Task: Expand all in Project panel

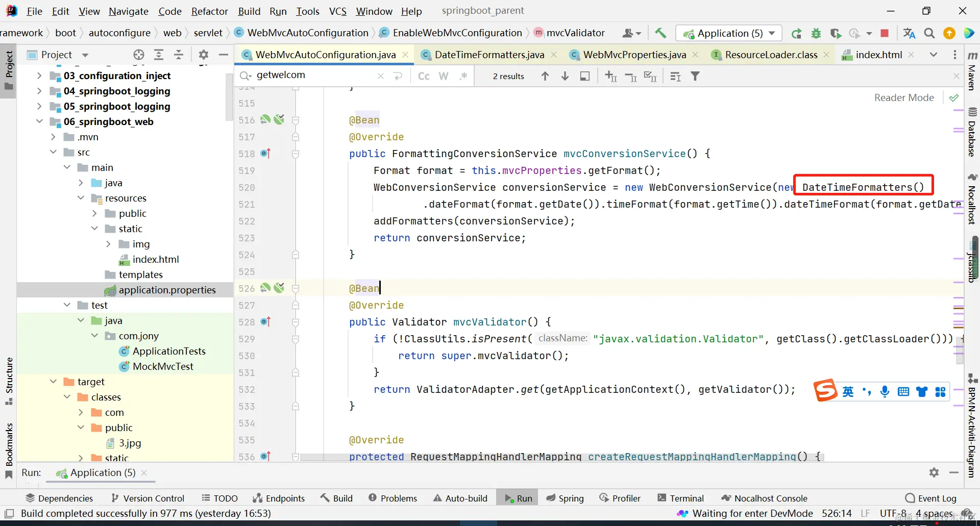Action: pyautogui.click(x=159, y=55)
